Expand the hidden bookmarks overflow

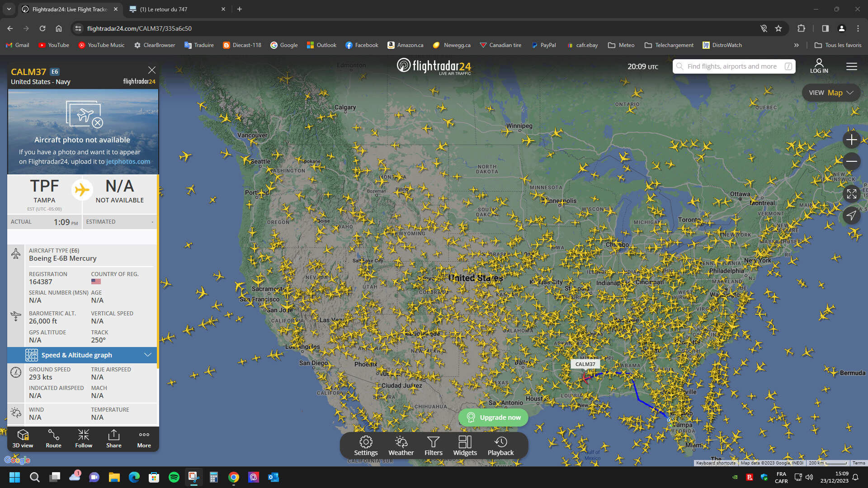pyautogui.click(x=796, y=45)
